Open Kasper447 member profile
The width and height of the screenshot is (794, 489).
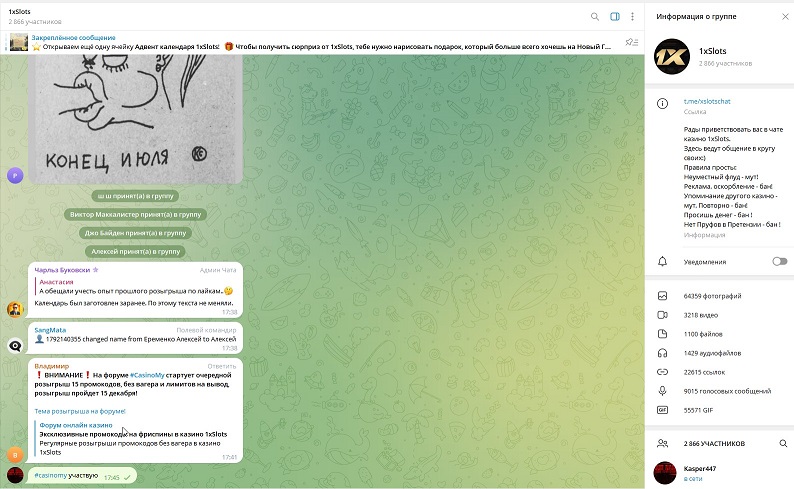[719, 473]
